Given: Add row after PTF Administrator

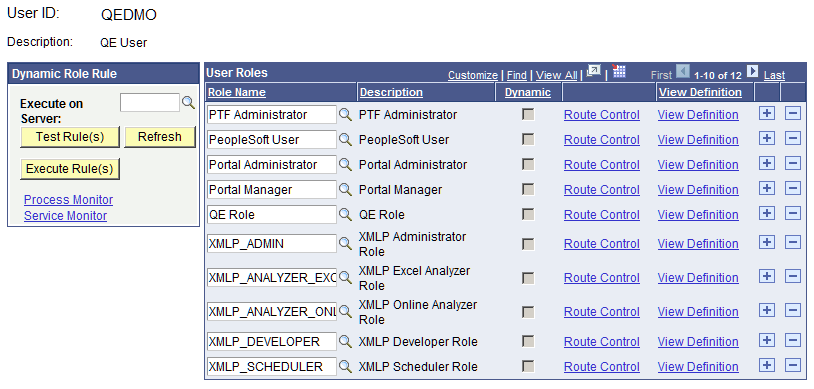Looking at the screenshot, I should (x=767, y=113).
